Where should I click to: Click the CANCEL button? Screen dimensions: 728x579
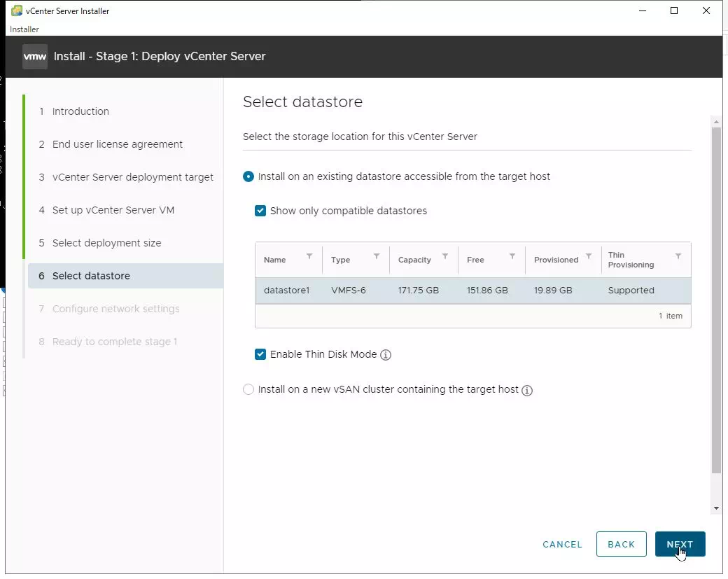click(562, 544)
